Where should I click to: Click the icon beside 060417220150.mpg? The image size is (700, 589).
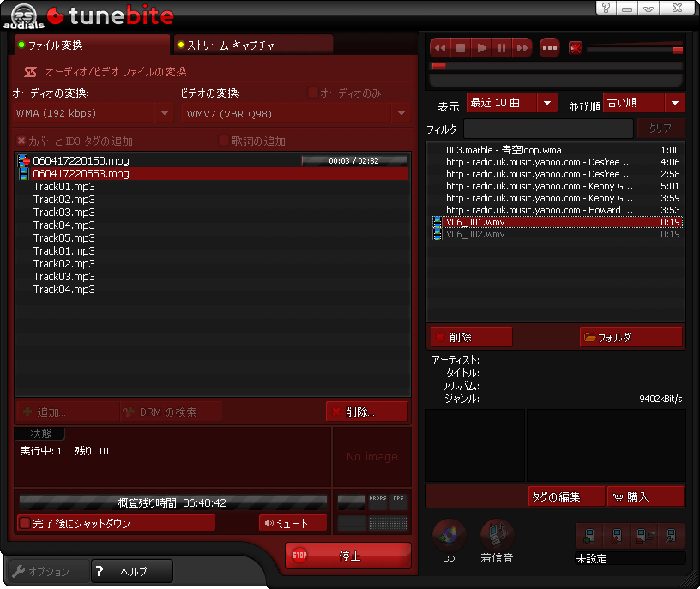23,160
